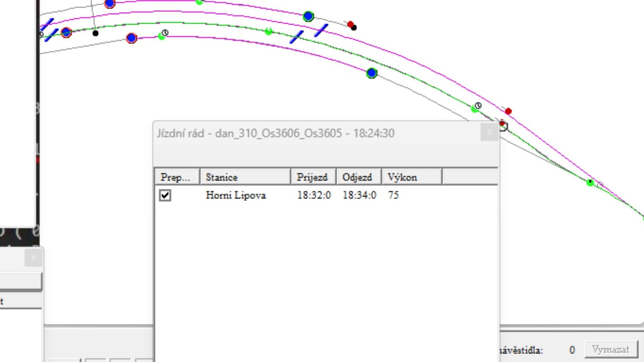Click the Výkon value 75
The width and height of the screenshot is (644, 362).
393,195
